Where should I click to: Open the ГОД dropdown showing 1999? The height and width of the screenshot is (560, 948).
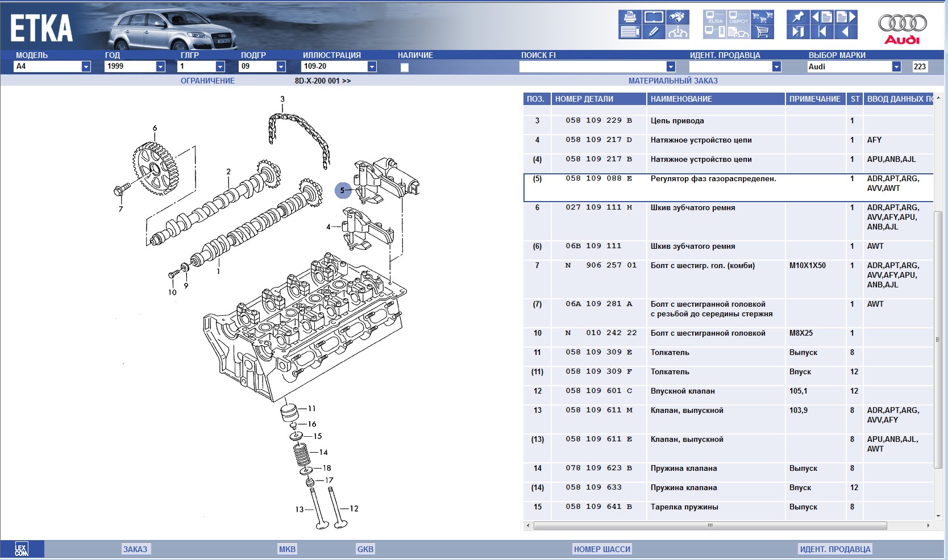160,66
